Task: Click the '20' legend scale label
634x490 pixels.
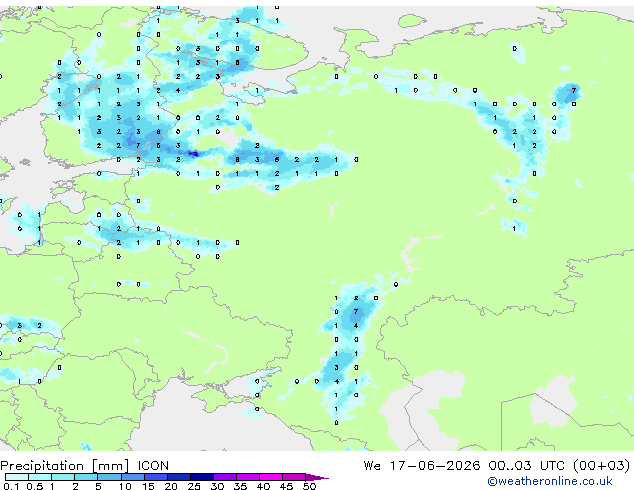Action: point(171,486)
